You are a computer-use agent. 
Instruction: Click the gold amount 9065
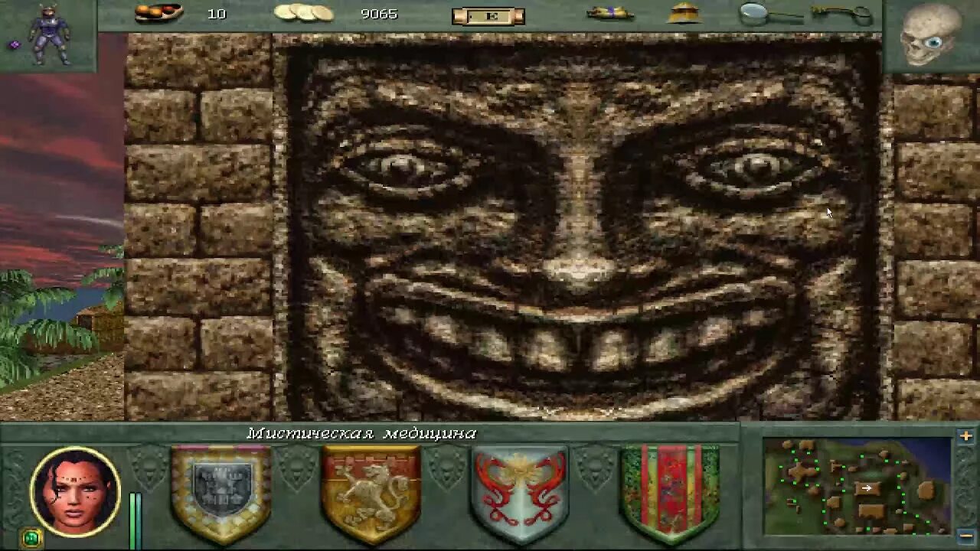coord(379,14)
